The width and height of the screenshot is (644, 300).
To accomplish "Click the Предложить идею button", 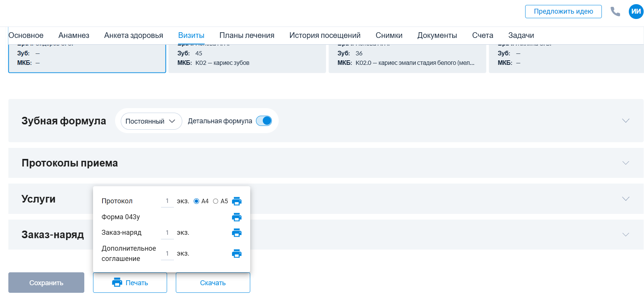I will (563, 11).
